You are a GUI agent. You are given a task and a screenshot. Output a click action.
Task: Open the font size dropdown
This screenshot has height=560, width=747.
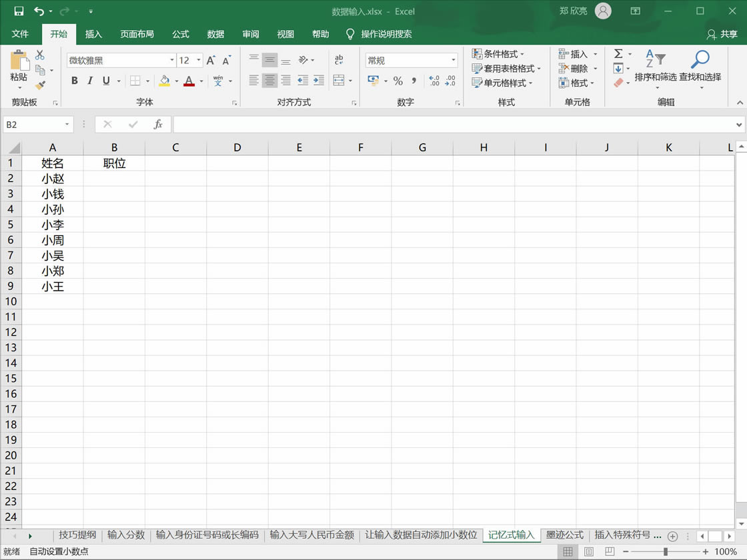pyautogui.click(x=198, y=60)
